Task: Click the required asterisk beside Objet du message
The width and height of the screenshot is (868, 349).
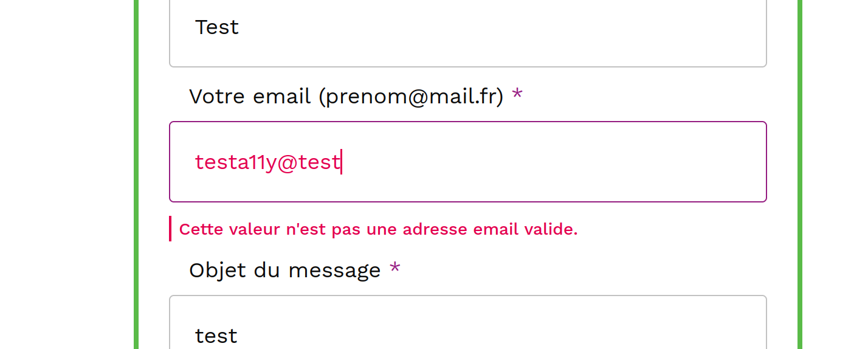Action: [395, 269]
